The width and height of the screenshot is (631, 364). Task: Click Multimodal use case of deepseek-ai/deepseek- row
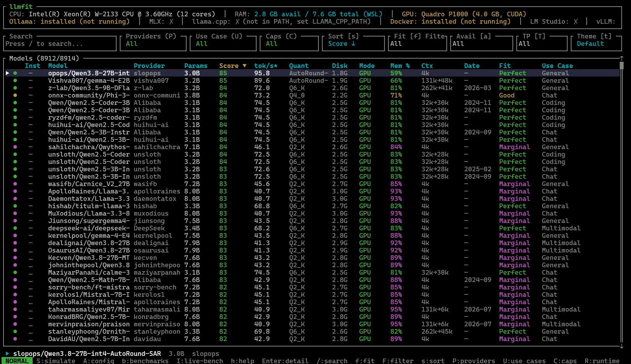561,228
